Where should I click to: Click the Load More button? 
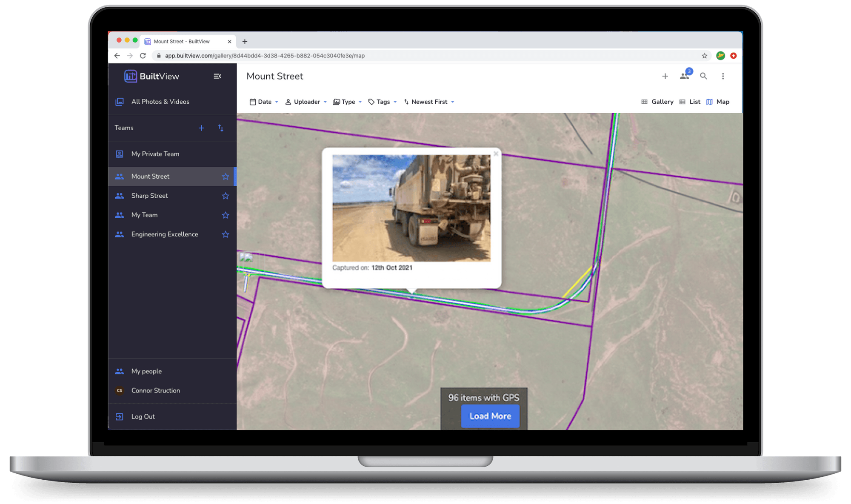[x=490, y=416]
